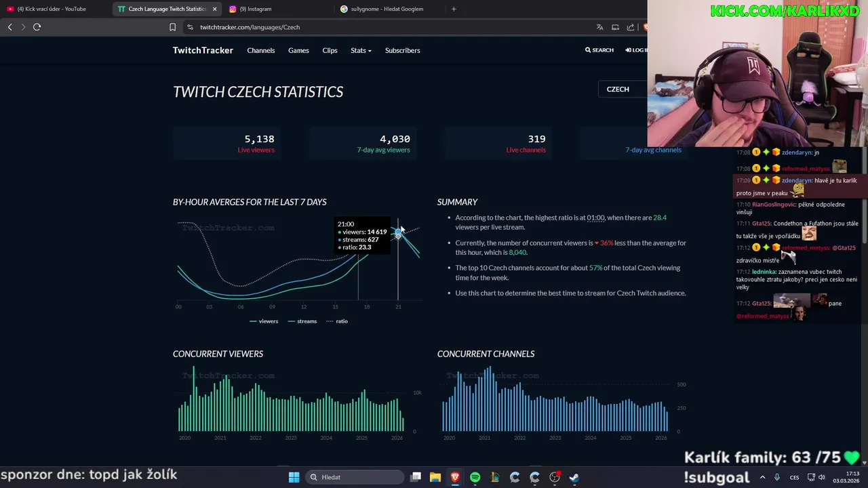Open site settings icon beside the URL

(x=190, y=27)
